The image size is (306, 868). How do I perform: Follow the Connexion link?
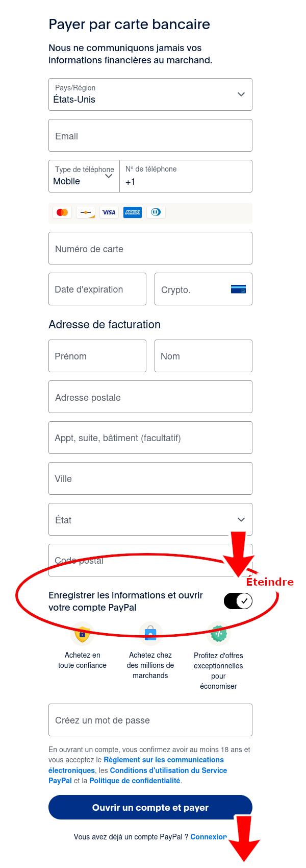pos(208,837)
